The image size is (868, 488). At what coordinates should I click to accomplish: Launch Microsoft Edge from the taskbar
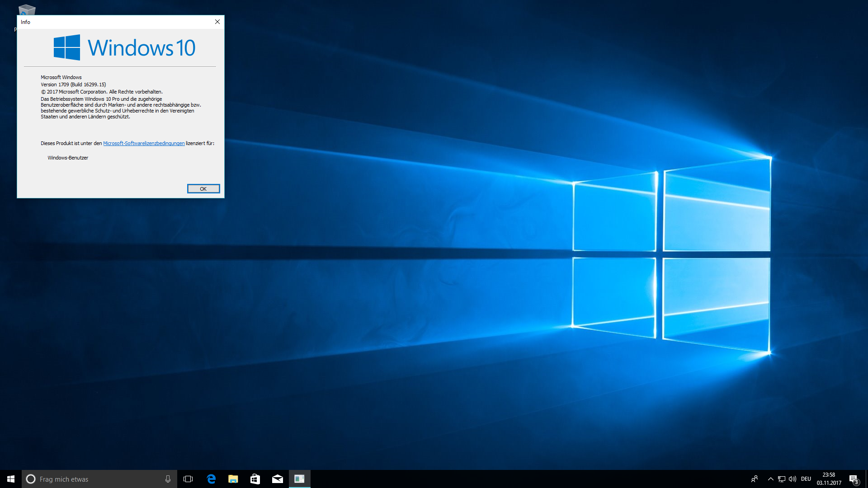211,479
